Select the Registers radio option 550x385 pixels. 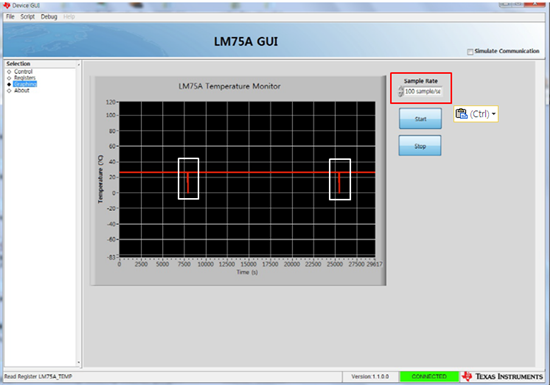pos(9,78)
